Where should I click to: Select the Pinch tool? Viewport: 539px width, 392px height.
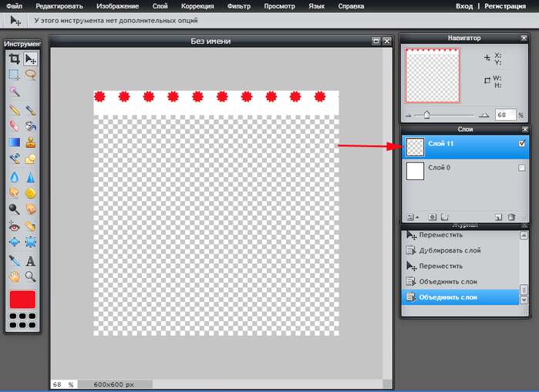click(31, 242)
